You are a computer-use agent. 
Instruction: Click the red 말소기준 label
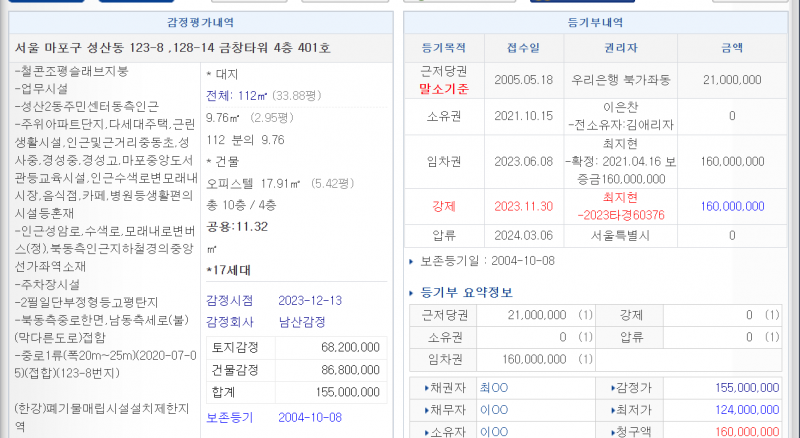[x=444, y=89]
